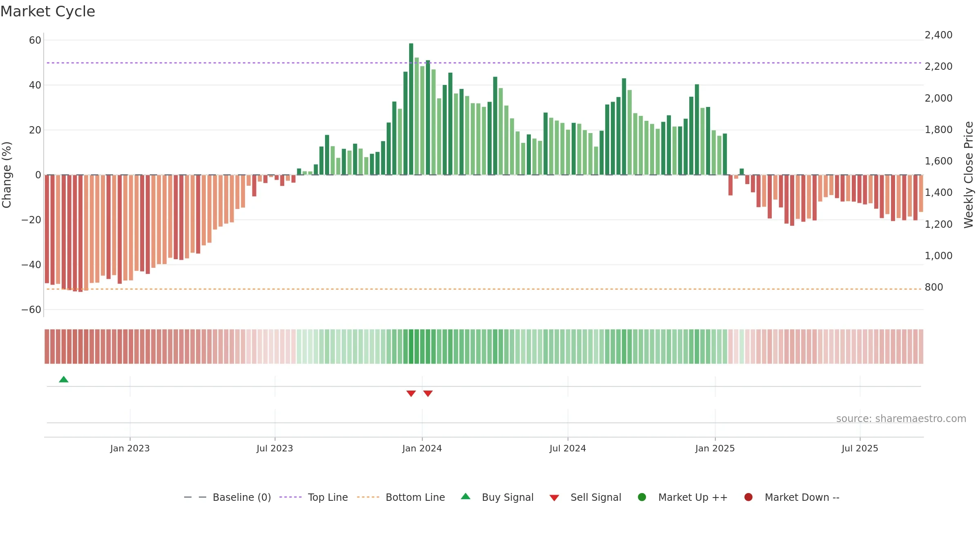The image size is (980, 551).
Task: Click the 1,600 price tick label
Action: click(x=939, y=161)
